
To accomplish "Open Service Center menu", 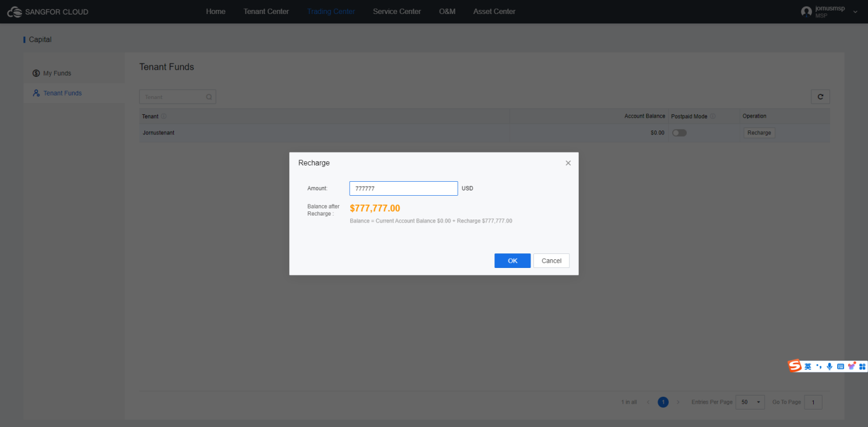I will point(397,12).
